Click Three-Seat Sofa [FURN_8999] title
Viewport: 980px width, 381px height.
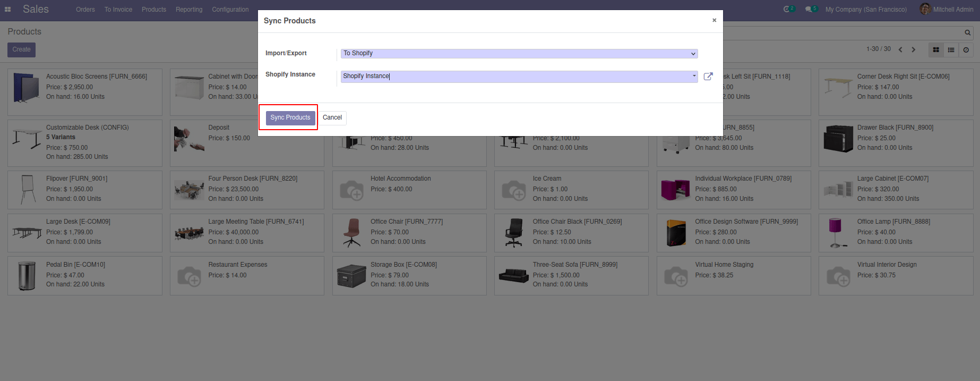575,265
